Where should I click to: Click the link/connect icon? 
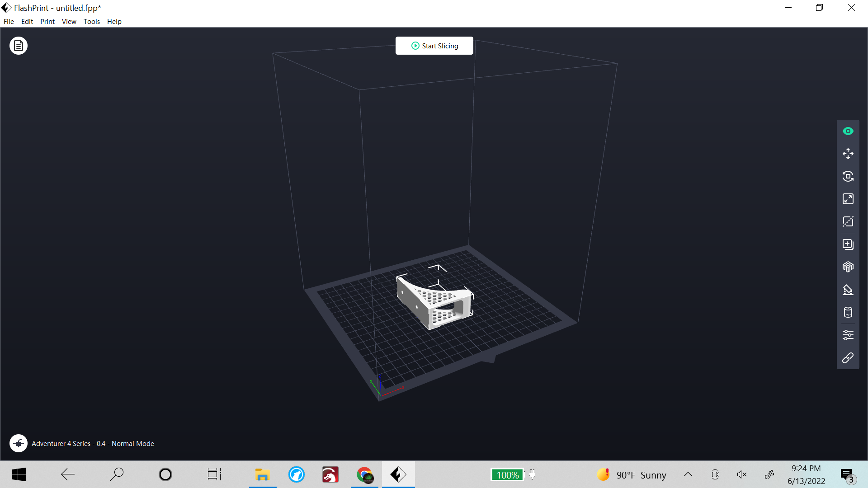pyautogui.click(x=848, y=358)
